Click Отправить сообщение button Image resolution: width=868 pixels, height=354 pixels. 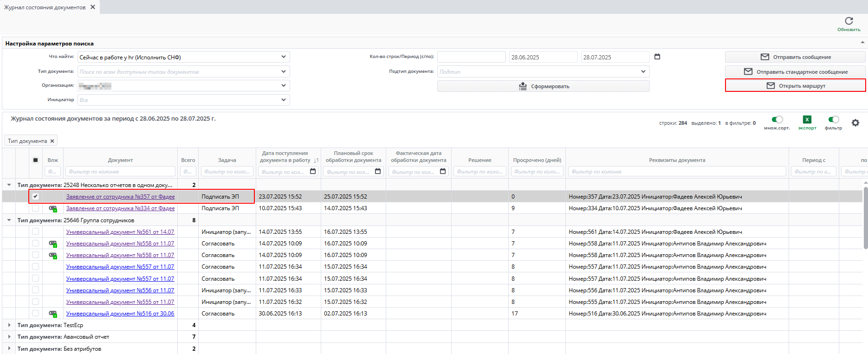point(795,57)
